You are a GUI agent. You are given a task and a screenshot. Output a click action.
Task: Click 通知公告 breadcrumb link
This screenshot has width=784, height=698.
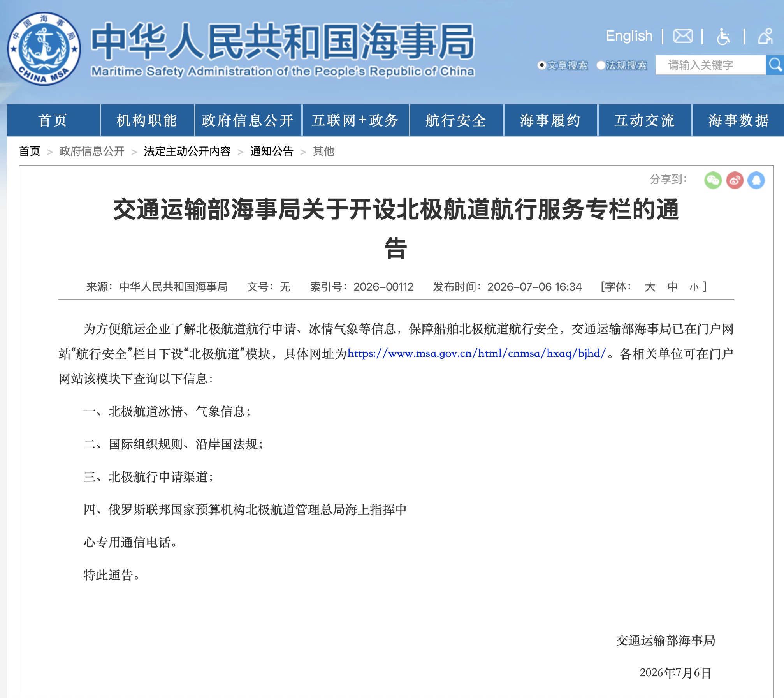coord(272,151)
